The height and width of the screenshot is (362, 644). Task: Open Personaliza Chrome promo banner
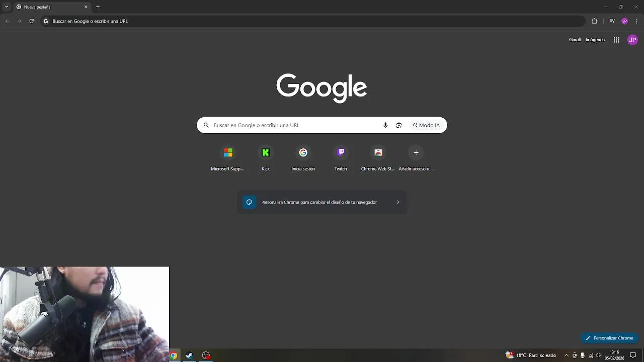321,202
